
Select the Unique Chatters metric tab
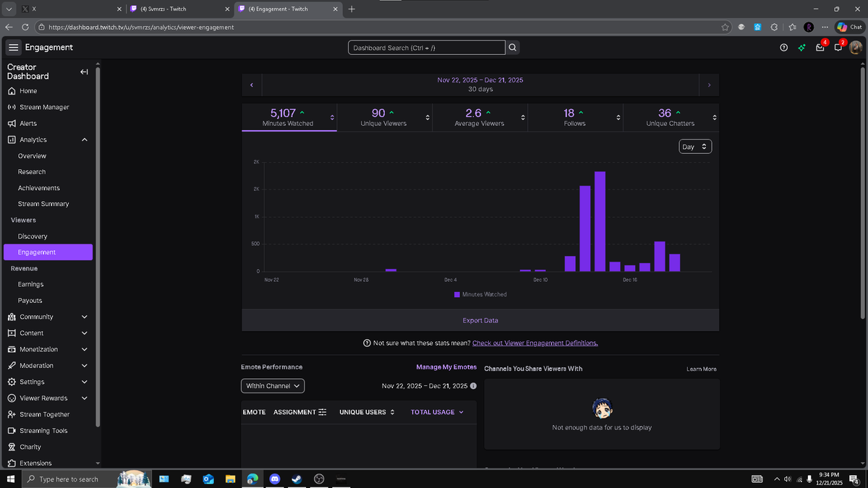point(671,117)
